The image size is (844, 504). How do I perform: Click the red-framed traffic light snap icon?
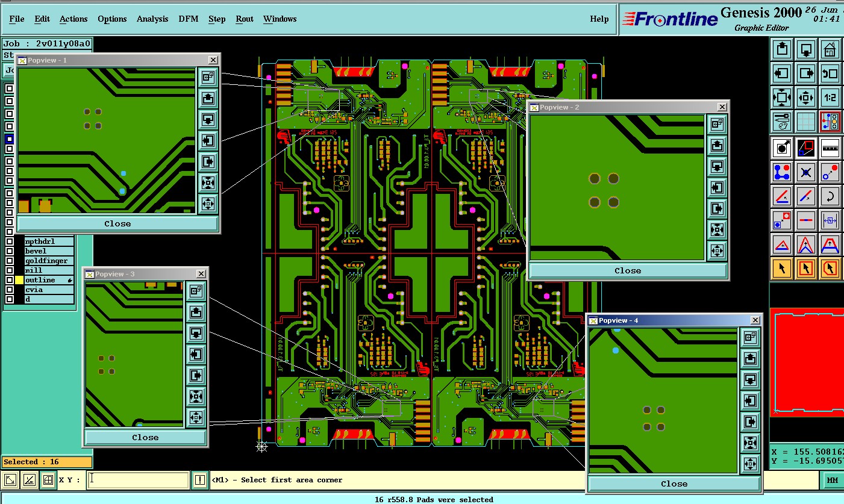pos(830,121)
